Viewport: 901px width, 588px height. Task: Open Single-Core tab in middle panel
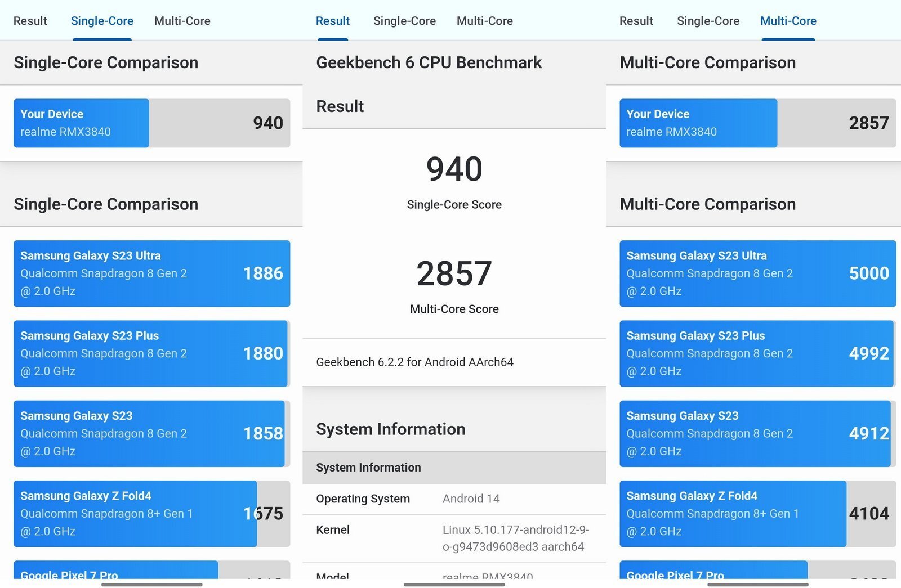point(404,21)
